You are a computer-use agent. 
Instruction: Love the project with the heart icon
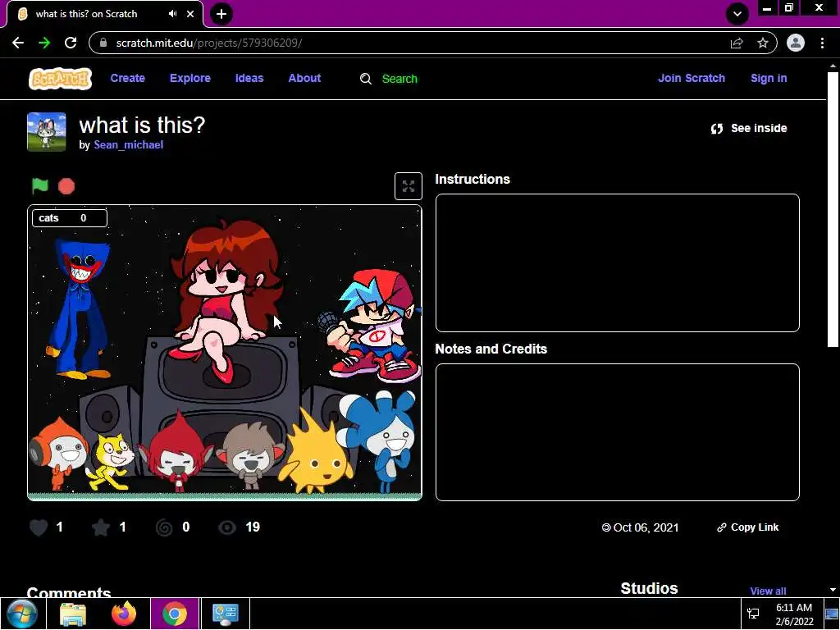[39, 527]
